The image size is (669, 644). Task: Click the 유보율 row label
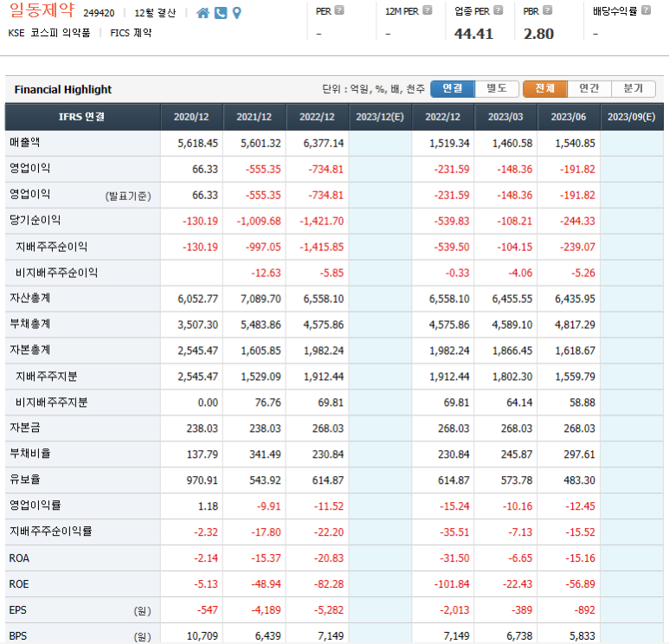coord(25,480)
